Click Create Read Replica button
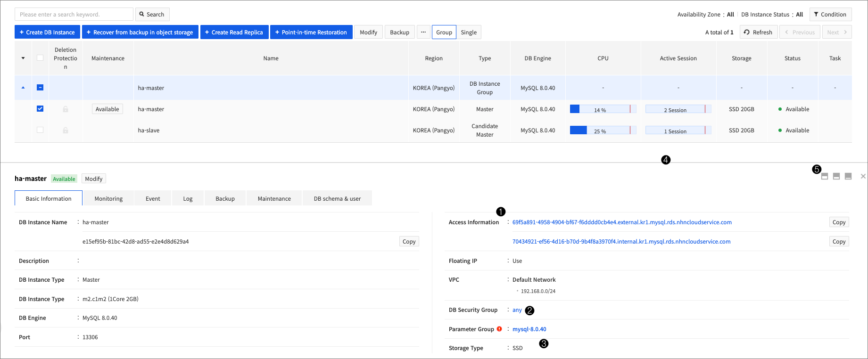This screenshot has width=868, height=359. tap(234, 32)
